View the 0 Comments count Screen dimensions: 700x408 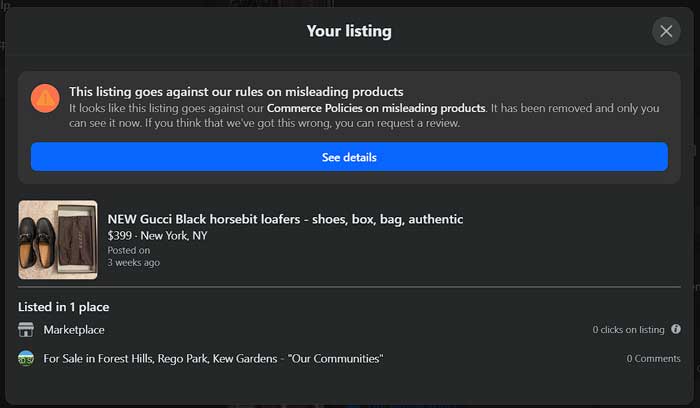click(653, 358)
